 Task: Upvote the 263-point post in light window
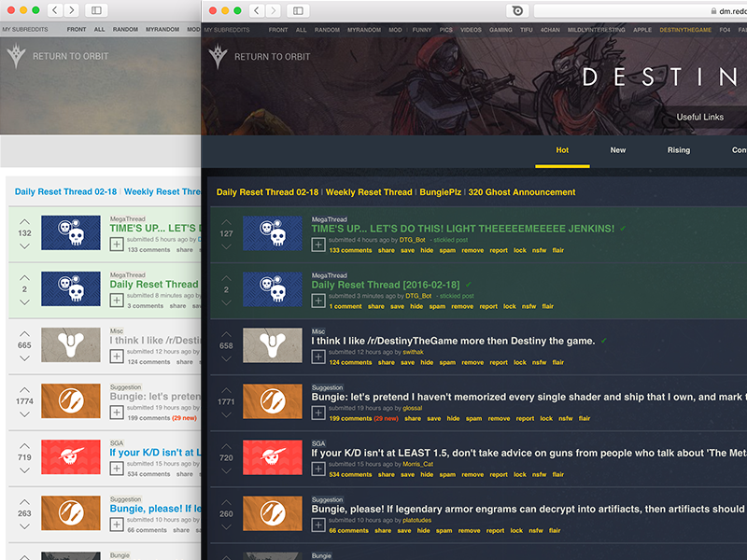[25, 502]
